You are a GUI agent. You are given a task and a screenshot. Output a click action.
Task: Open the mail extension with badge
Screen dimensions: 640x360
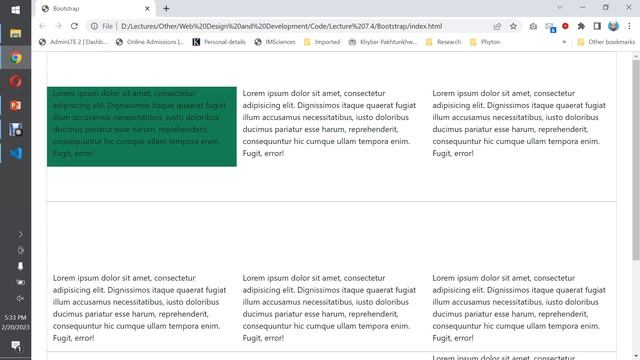point(550,27)
